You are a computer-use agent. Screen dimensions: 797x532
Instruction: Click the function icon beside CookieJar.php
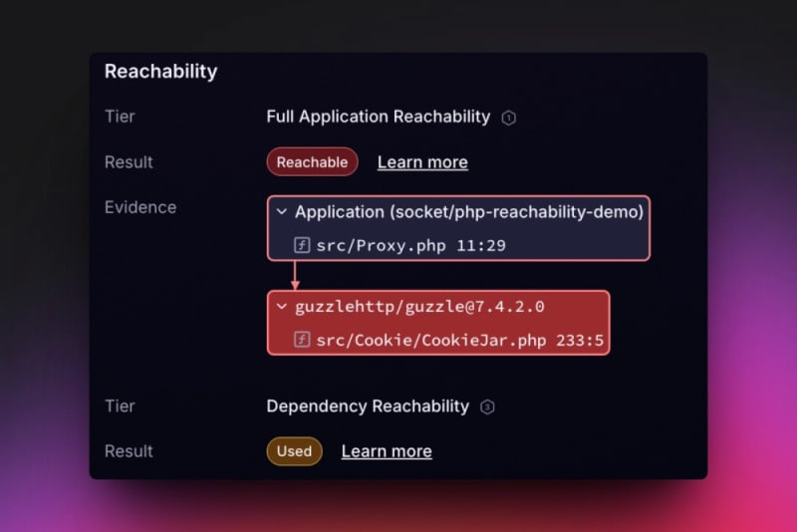coord(302,340)
